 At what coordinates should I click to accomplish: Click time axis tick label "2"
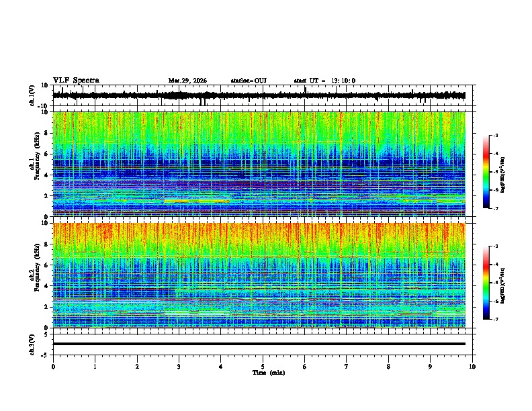[x=137, y=367]
